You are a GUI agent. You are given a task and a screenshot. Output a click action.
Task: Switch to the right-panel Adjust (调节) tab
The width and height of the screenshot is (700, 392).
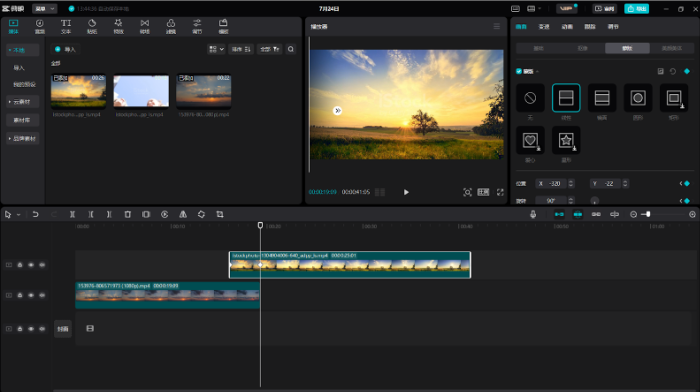(x=613, y=27)
